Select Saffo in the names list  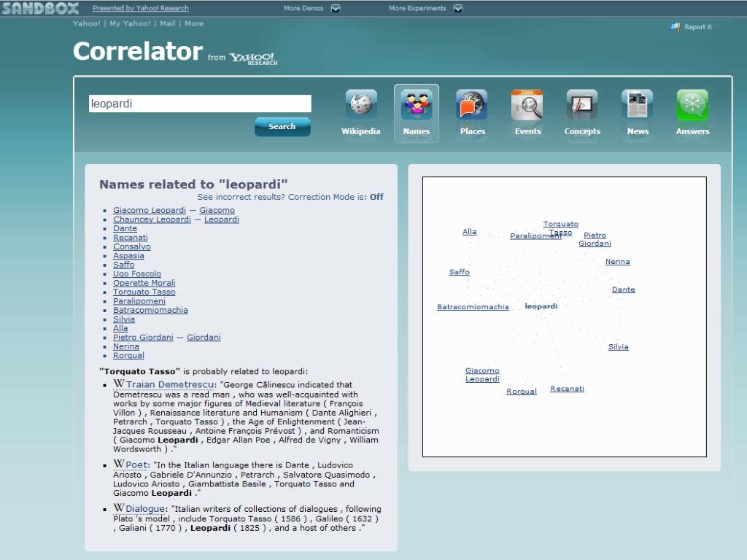tap(123, 265)
